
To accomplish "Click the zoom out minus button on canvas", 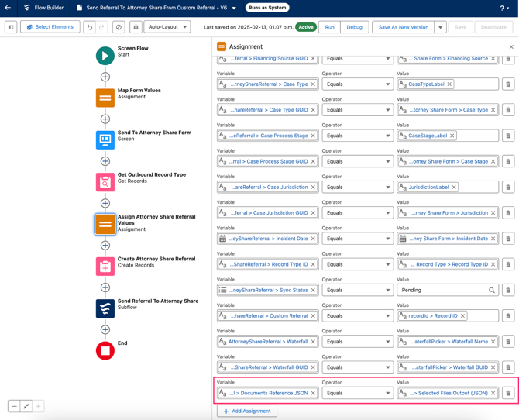I will [14, 406].
